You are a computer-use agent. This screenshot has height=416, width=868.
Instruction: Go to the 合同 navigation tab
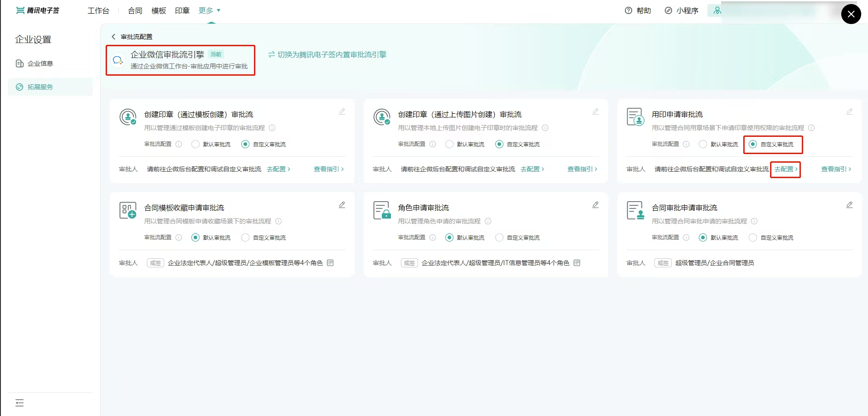(135, 10)
